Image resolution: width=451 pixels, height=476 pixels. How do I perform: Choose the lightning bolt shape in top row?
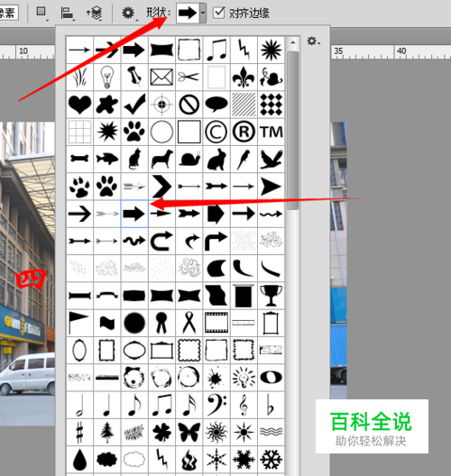244,50
